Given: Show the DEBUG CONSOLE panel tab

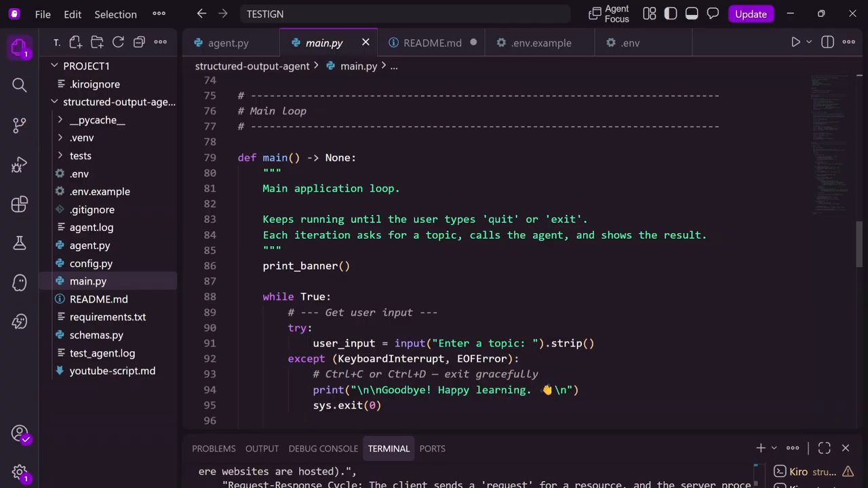Looking at the screenshot, I should (323, 449).
